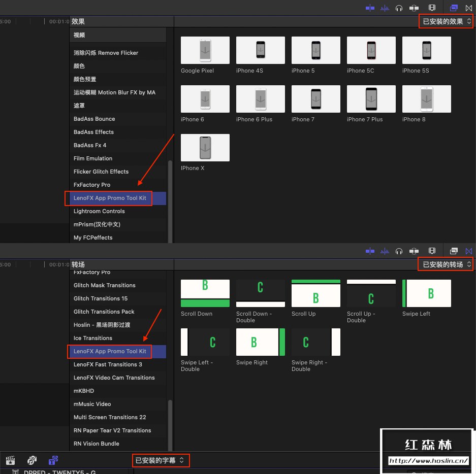The image size is (476, 474).
Task: Open the 已安装的字幕 dropdown
Action: [x=161, y=460]
